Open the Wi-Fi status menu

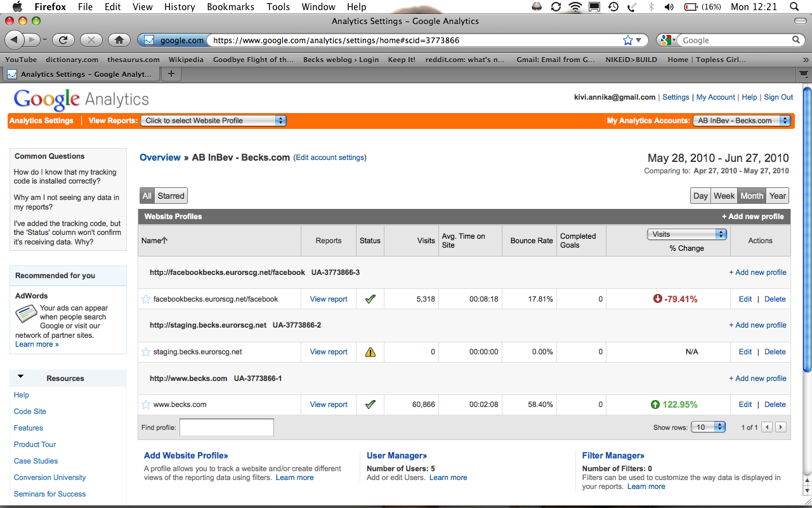click(x=575, y=6)
